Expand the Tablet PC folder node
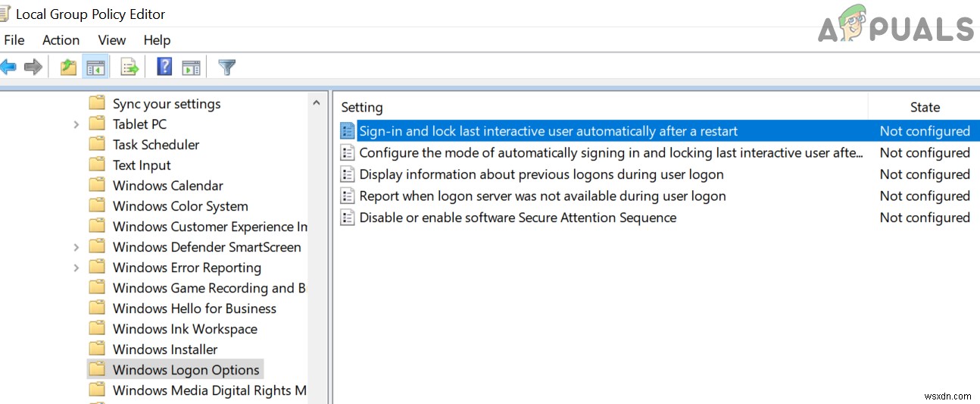 pyautogui.click(x=76, y=124)
